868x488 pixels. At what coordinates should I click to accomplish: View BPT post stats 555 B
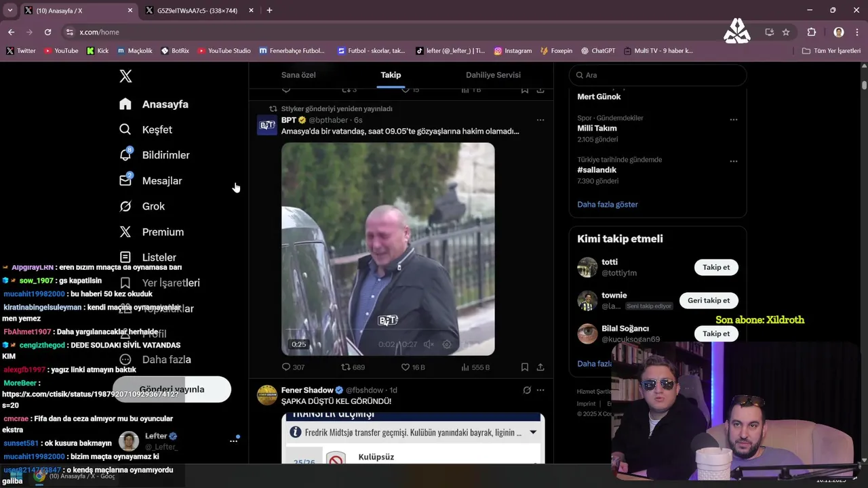(x=475, y=367)
